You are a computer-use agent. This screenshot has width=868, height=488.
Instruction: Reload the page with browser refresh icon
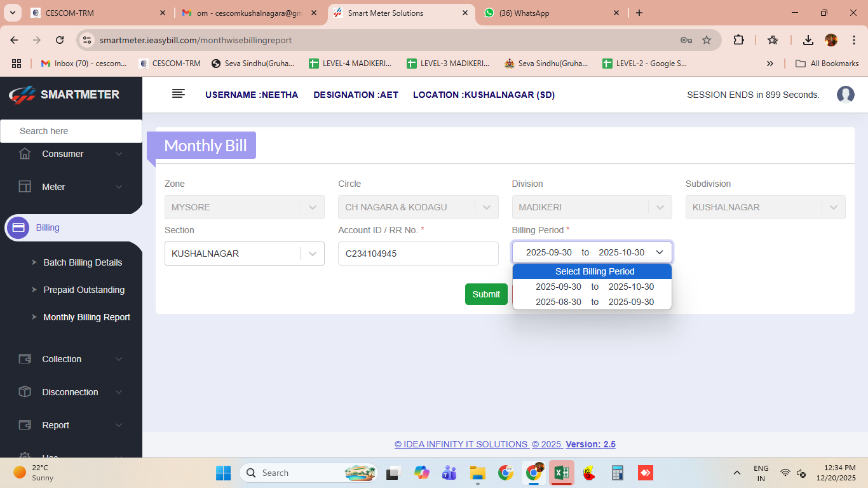[60, 40]
